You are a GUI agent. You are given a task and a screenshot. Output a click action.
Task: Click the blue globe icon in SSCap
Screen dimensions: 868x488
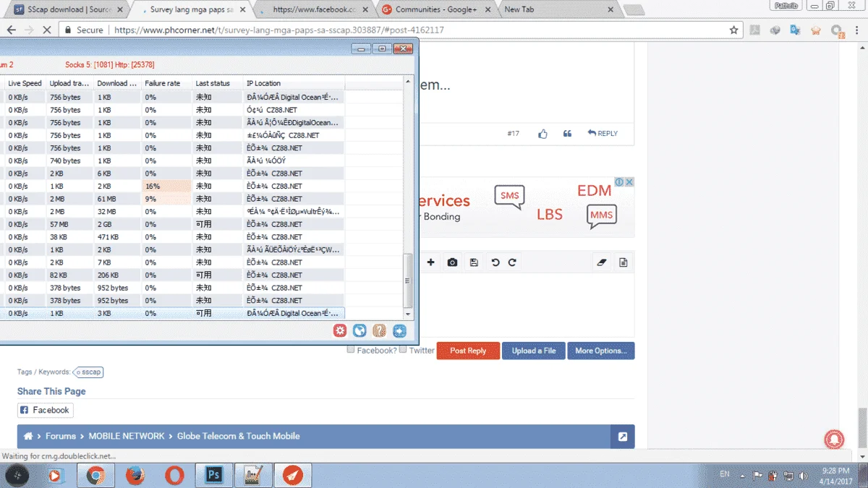click(x=359, y=331)
